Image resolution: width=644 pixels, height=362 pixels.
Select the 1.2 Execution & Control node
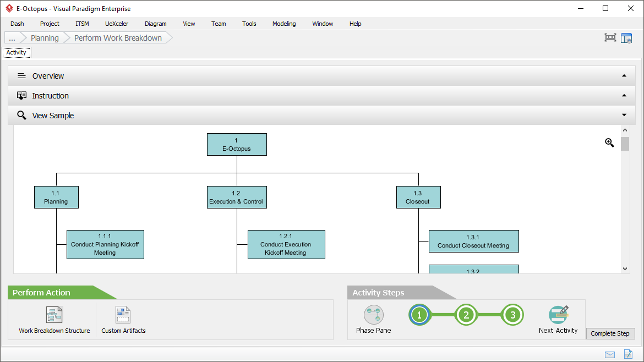(237, 198)
